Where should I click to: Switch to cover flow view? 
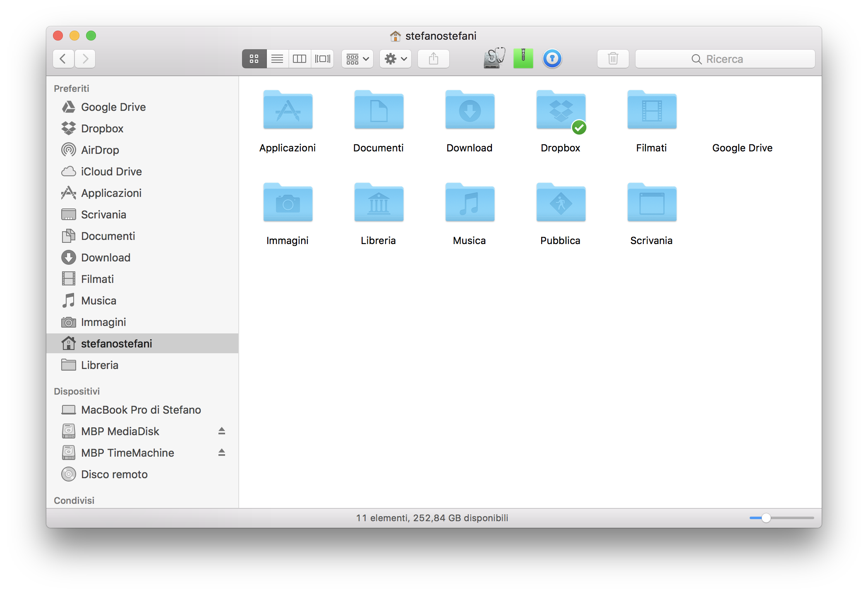[322, 59]
